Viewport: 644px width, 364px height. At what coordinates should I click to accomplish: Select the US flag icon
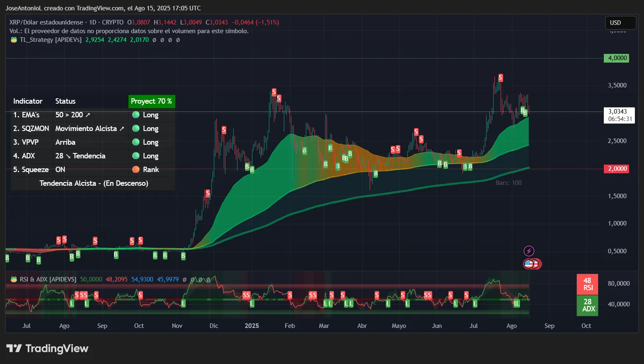[x=529, y=264]
